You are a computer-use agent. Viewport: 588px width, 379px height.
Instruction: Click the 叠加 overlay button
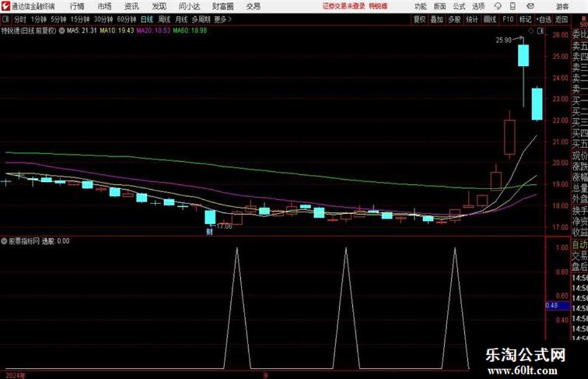[437, 19]
